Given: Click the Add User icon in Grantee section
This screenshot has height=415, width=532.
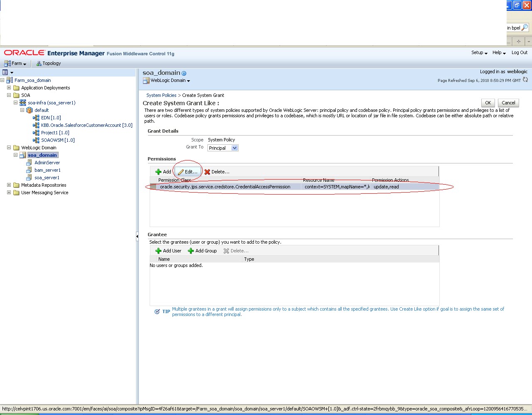Looking at the screenshot, I should coord(158,250).
